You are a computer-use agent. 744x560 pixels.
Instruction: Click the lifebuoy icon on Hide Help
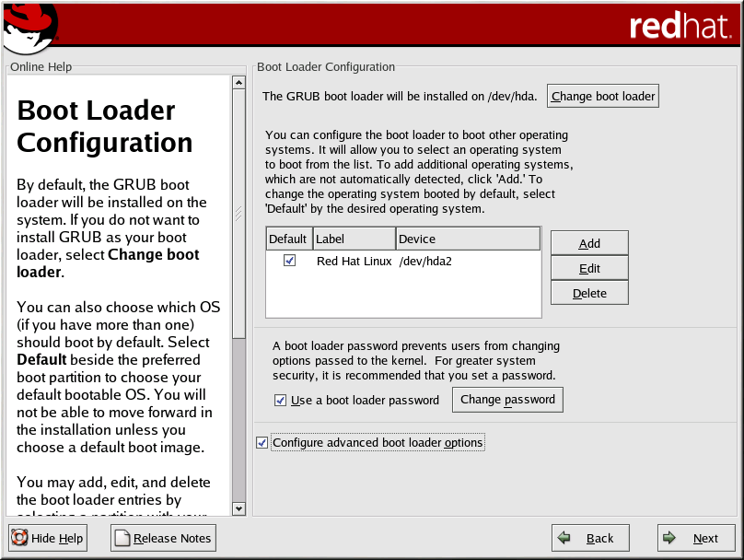point(20,538)
